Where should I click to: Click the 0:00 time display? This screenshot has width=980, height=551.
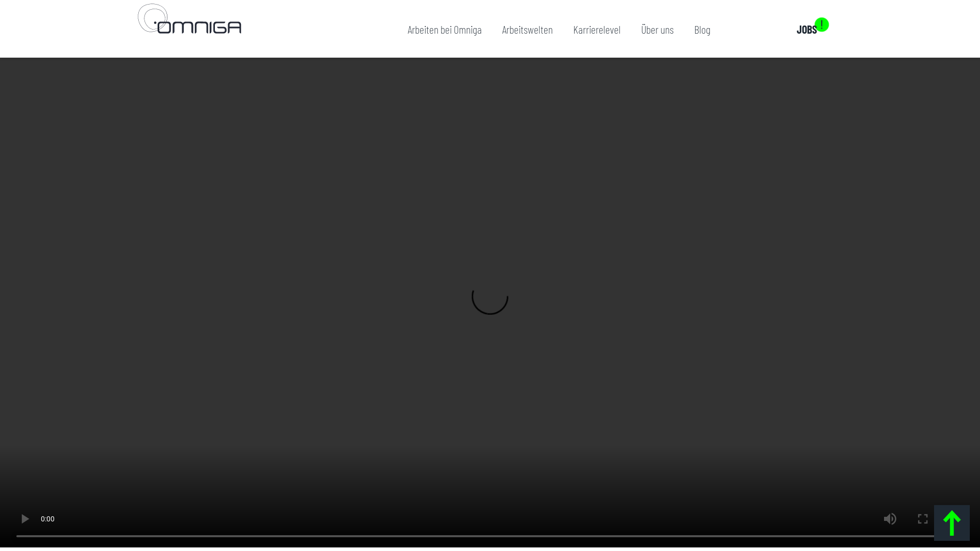coord(47,519)
